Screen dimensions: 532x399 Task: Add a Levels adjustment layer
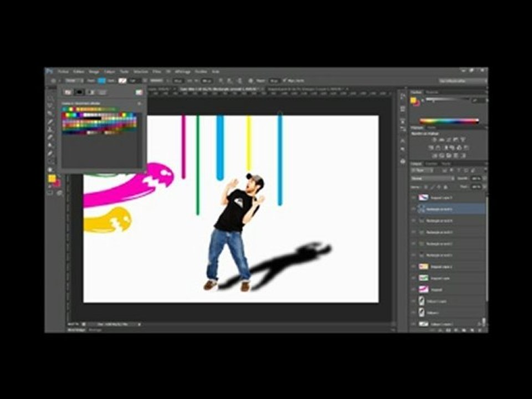coord(442,140)
